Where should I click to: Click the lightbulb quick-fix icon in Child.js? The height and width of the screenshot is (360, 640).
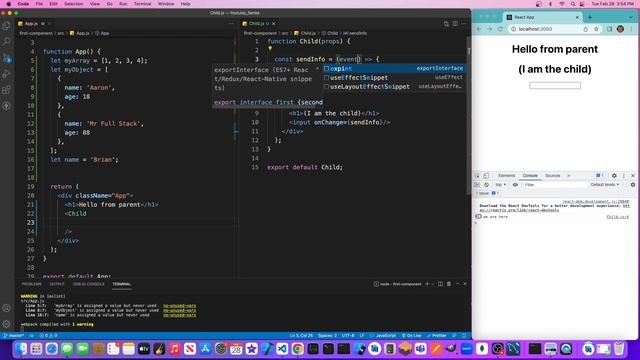click(270, 49)
